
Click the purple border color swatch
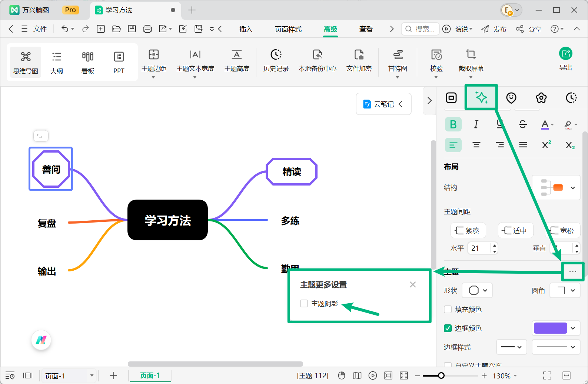[x=550, y=328]
